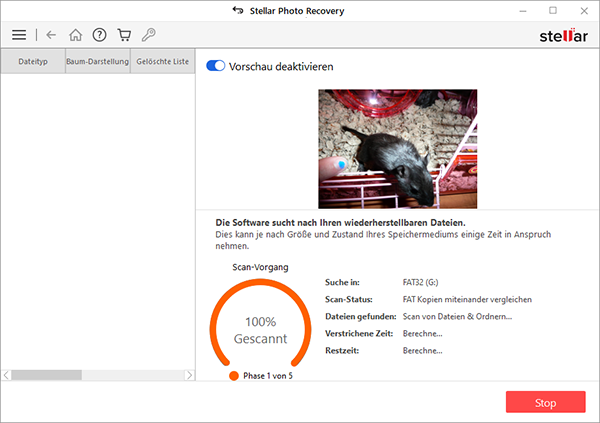Click left scroll arrow in file panel

6,375
